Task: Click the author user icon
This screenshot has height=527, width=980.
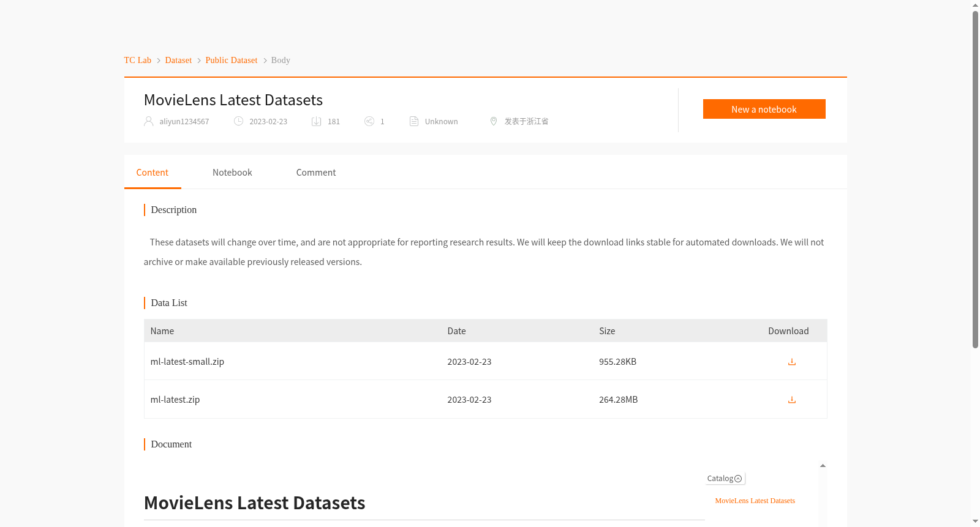Action: click(x=148, y=121)
